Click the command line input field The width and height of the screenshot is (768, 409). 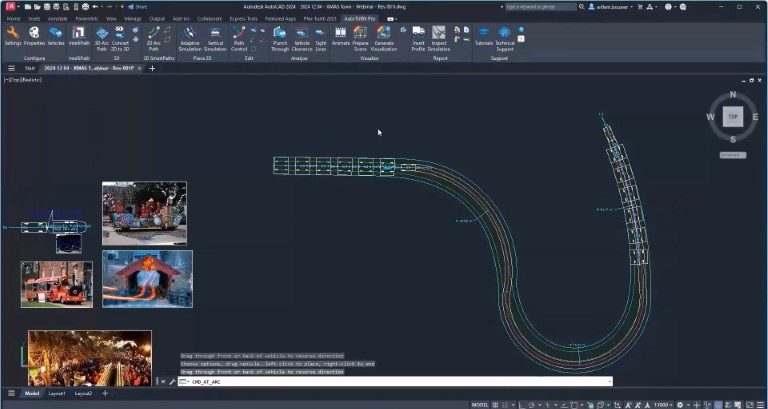400,381
